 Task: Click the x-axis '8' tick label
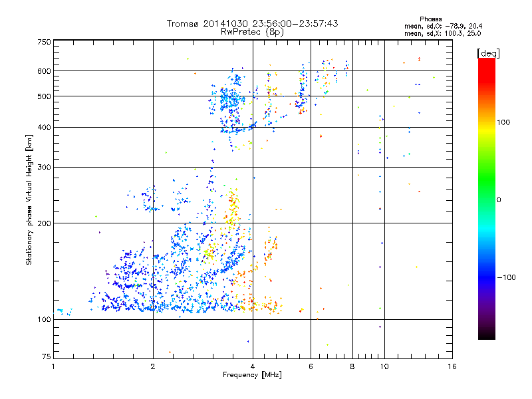pos(352,366)
